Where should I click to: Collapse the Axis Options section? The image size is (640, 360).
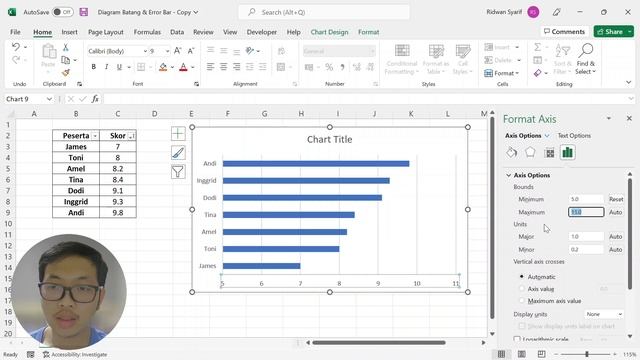click(509, 175)
